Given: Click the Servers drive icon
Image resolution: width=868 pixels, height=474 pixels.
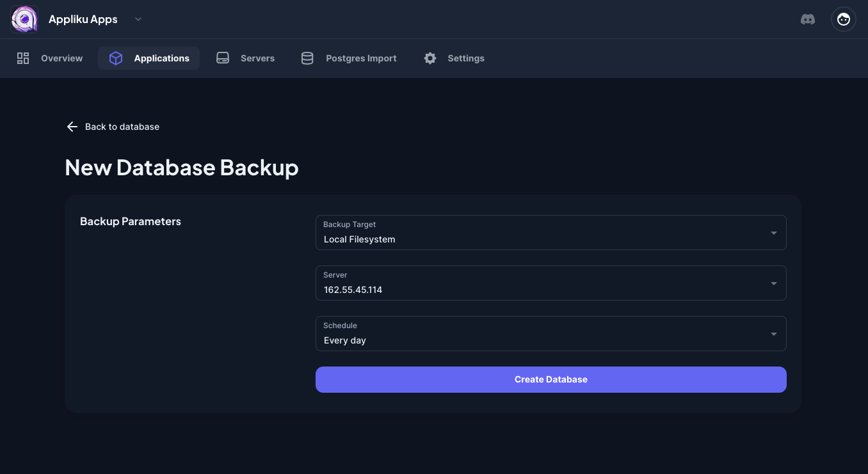Looking at the screenshot, I should point(223,58).
